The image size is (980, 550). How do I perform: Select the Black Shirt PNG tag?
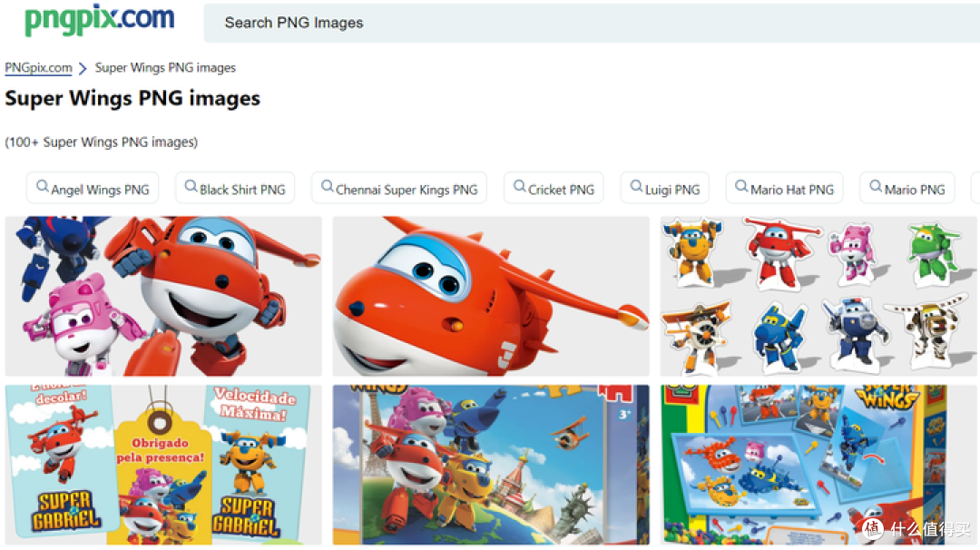point(235,188)
